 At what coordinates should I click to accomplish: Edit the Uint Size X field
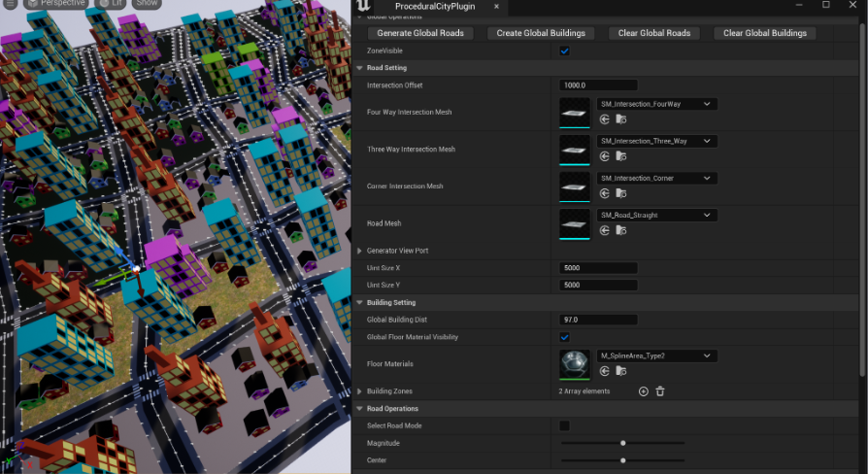(598, 268)
